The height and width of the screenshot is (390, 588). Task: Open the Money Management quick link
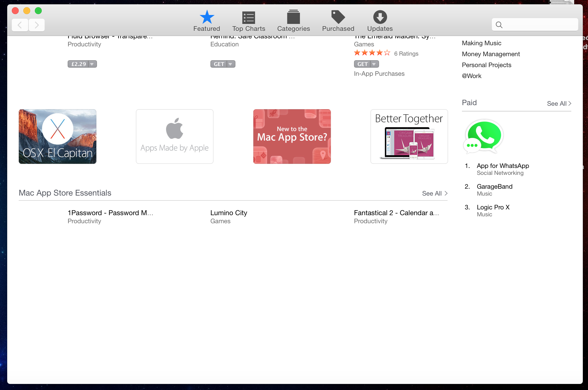coord(491,54)
